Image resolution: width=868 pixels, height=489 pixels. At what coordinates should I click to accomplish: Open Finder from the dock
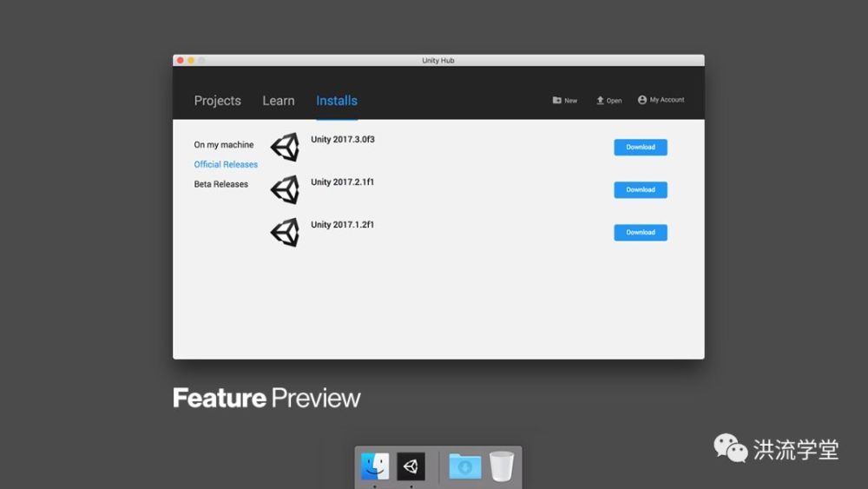click(x=375, y=466)
